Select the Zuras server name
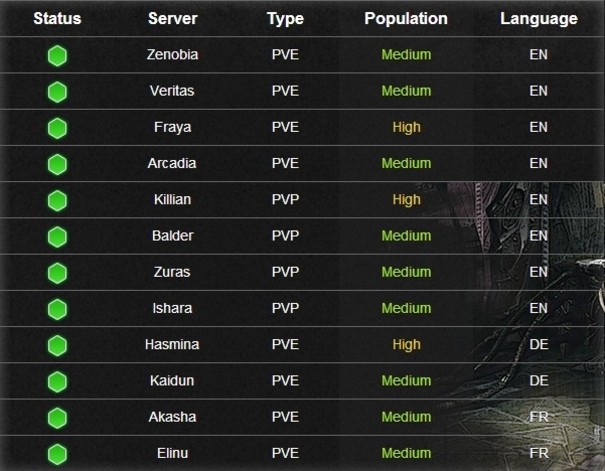Image resolution: width=605 pixels, height=471 pixels. tap(172, 272)
